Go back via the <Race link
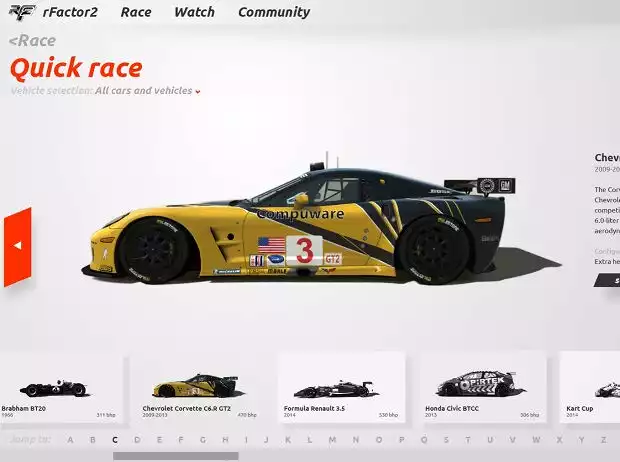Viewport: 620px width, 462px height. [x=32, y=41]
